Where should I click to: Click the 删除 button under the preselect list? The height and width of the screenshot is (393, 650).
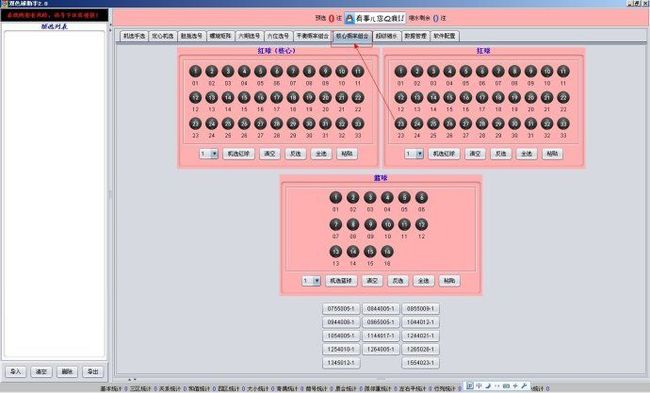(x=67, y=371)
